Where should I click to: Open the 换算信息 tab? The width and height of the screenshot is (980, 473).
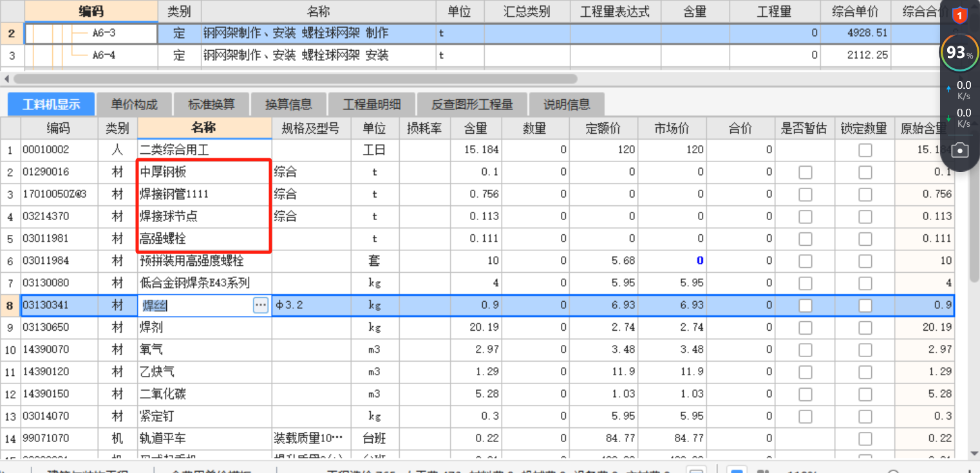point(288,104)
